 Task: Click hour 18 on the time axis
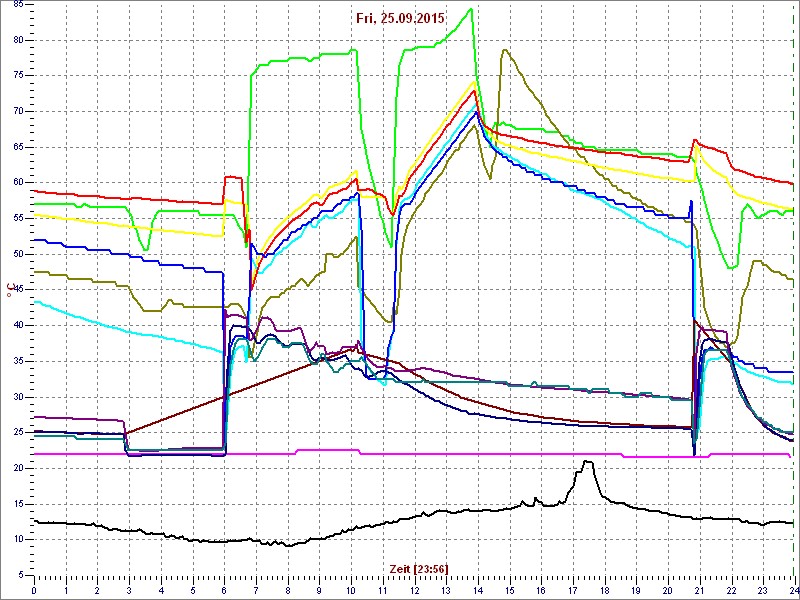click(x=605, y=590)
